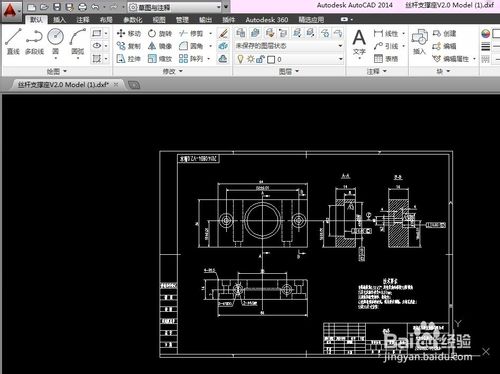Click the object color wheel swatch
Viewport: 500px width, 374px height.
pyautogui.click(x=486, y=33)
